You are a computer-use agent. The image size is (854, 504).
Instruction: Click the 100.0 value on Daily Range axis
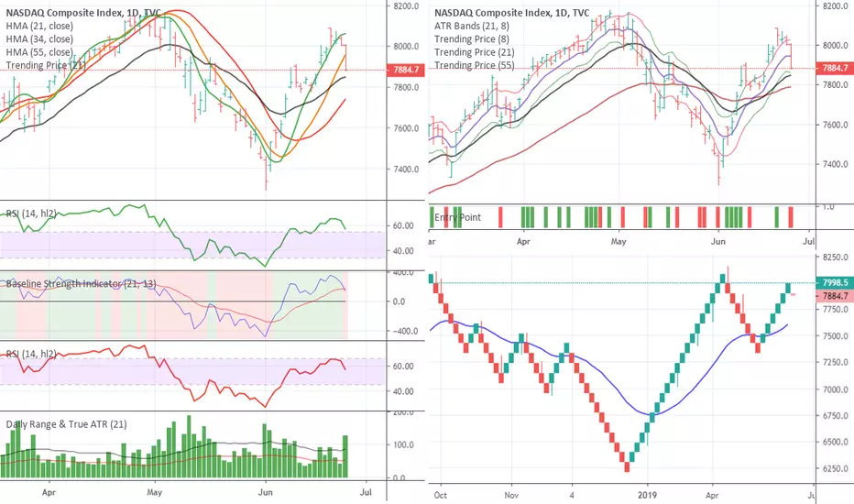pyautogui.click(x=406, y=445)
